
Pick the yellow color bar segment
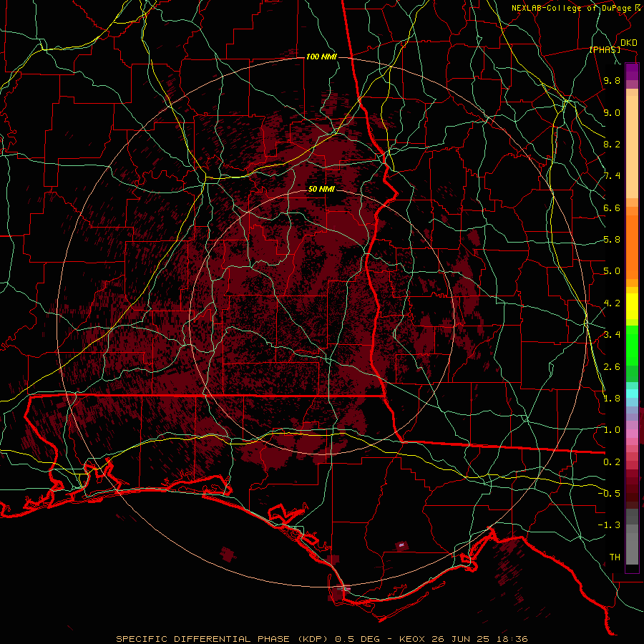[632, 306]
